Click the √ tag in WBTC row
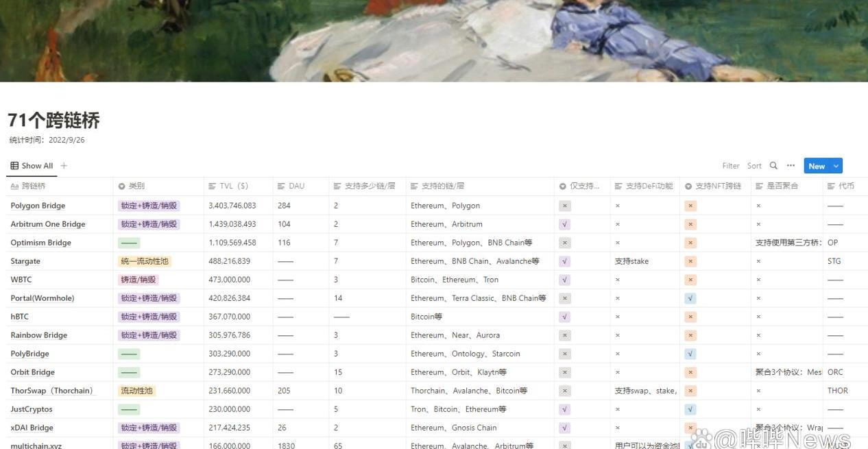 (565, 280)
